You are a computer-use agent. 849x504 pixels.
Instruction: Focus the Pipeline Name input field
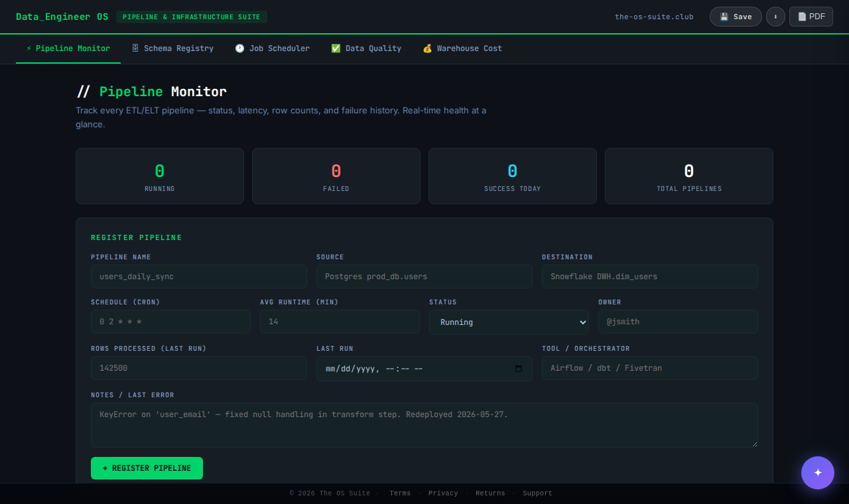click(x=199, y=277)
